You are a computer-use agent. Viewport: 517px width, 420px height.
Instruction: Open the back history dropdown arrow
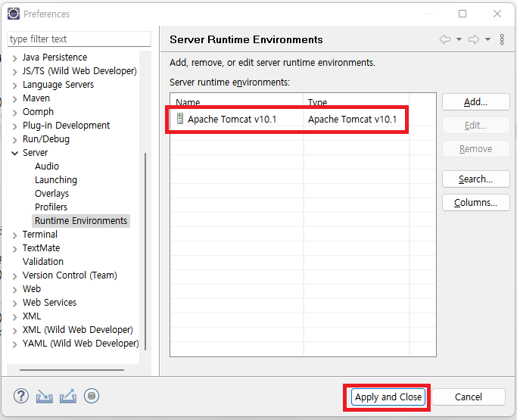pyautogui.click(x=459, y=39)
